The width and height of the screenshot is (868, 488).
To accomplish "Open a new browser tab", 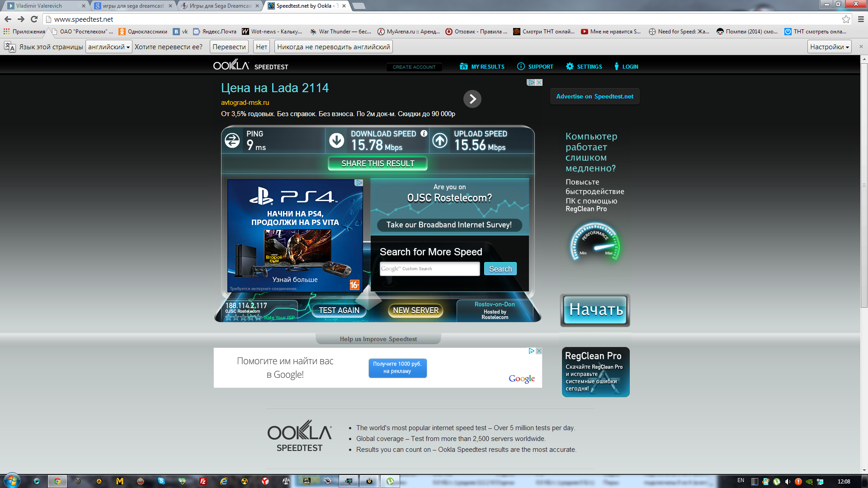I will [359, 6].
